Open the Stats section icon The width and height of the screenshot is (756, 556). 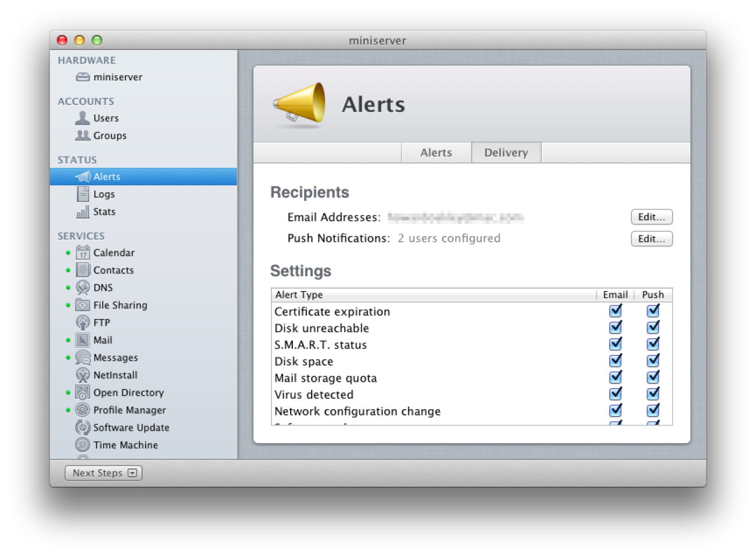coord(82,212)
